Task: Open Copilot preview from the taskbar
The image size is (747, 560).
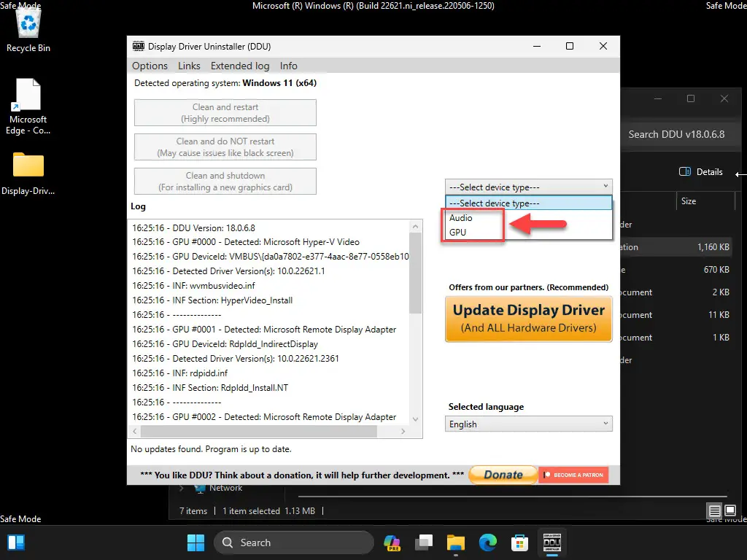Action: (x=392, y=542)
